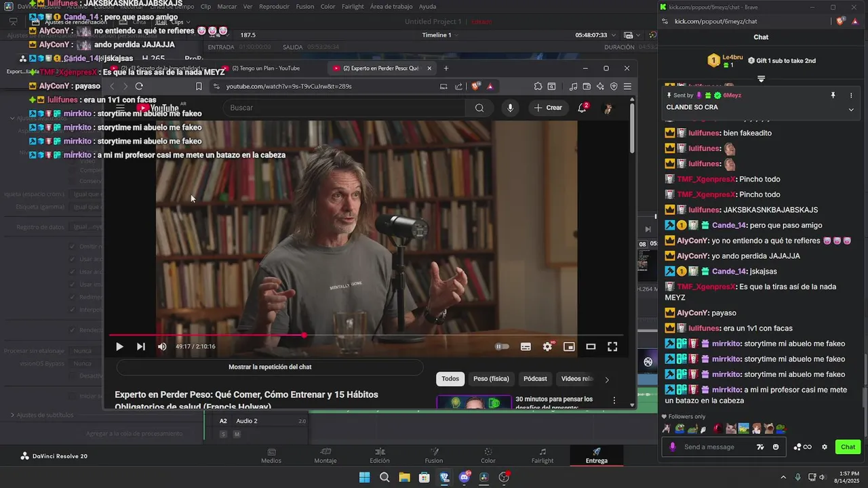Click Brave Rewards triangle in YouTube window
Viewport: 868px width, 488px height.
pos(490,86)
